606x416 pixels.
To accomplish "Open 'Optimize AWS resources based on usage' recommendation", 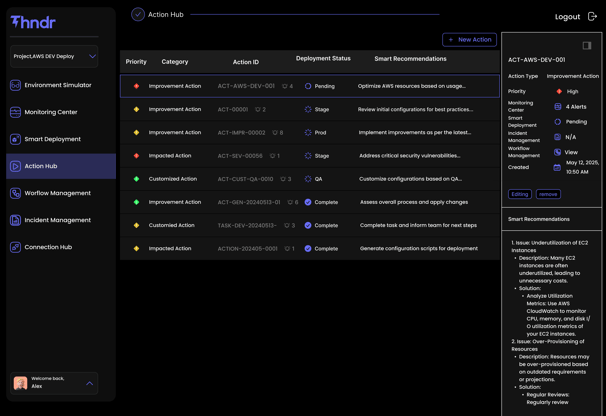I will pos(412,86).
